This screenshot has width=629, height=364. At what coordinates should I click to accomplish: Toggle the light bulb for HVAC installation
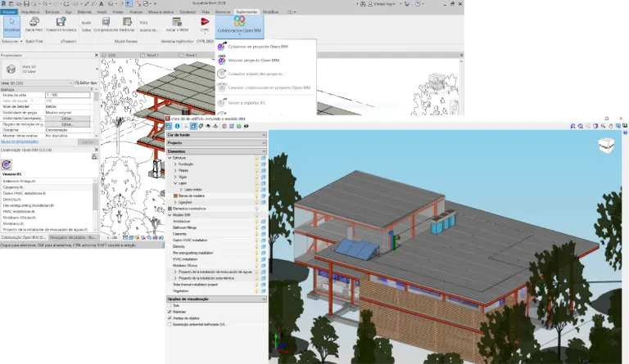click(256, 259)
